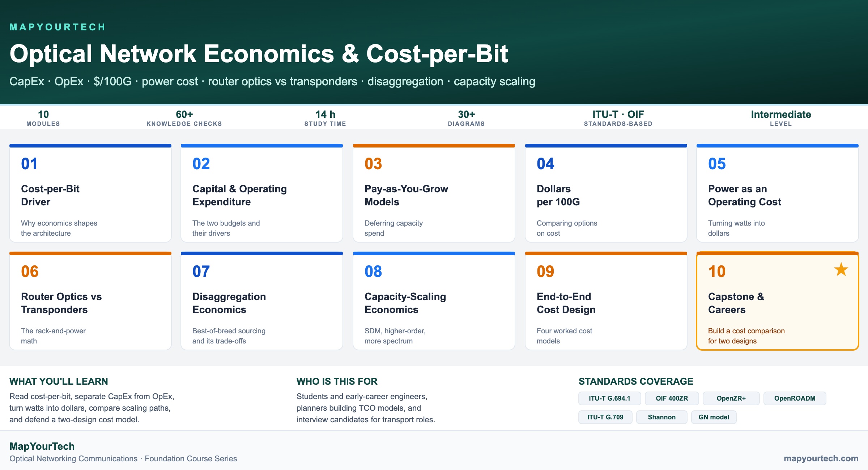This screenshot has width=868, height=470.
Task: Choose the Disaggregation Economics card
Action: pos(262,301)
